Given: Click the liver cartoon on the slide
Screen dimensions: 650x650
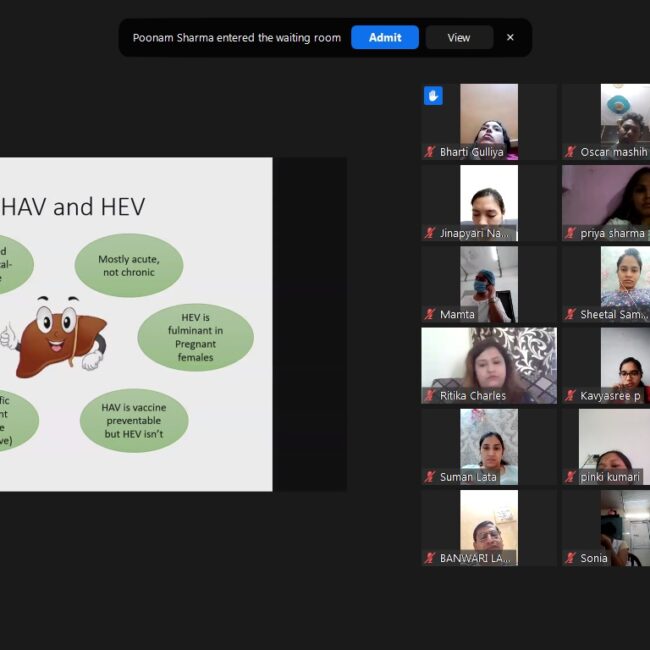Looking at the screenshot, I should point(62,336).
